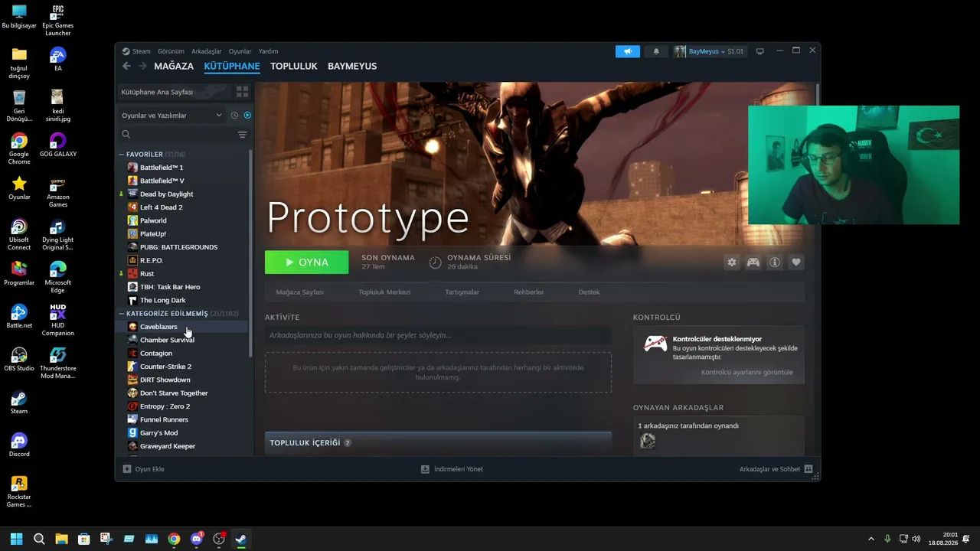The width and height of the screenshot is (980, 551).
Task: Click Kütüphane Ana Sayfası button
Action: point(175,92)
